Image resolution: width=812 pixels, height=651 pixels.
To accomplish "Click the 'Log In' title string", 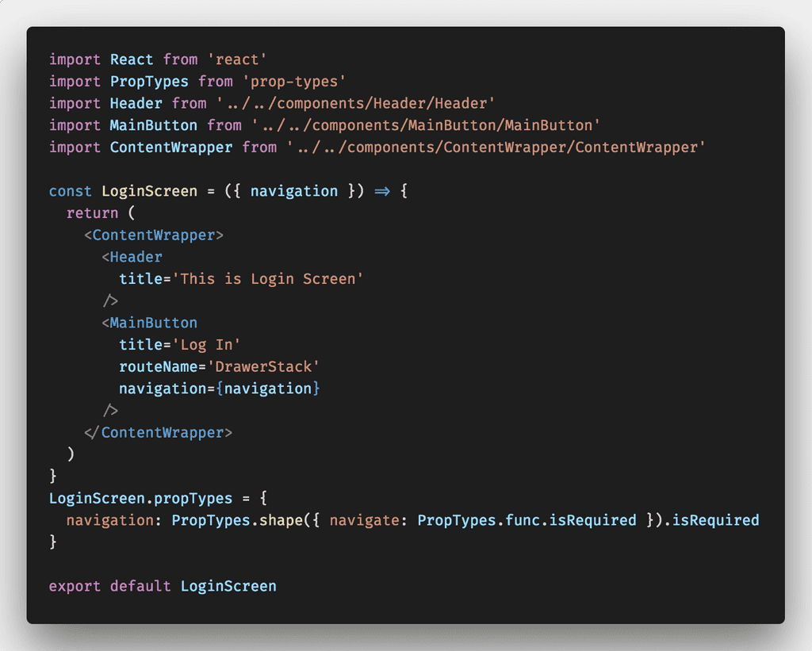I will [207, 345].
